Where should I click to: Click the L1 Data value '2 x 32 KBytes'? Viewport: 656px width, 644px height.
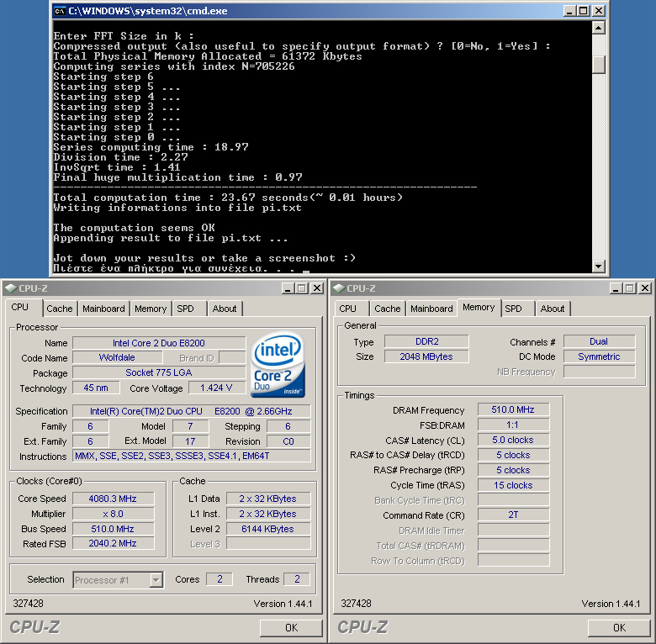coord(268,499)
